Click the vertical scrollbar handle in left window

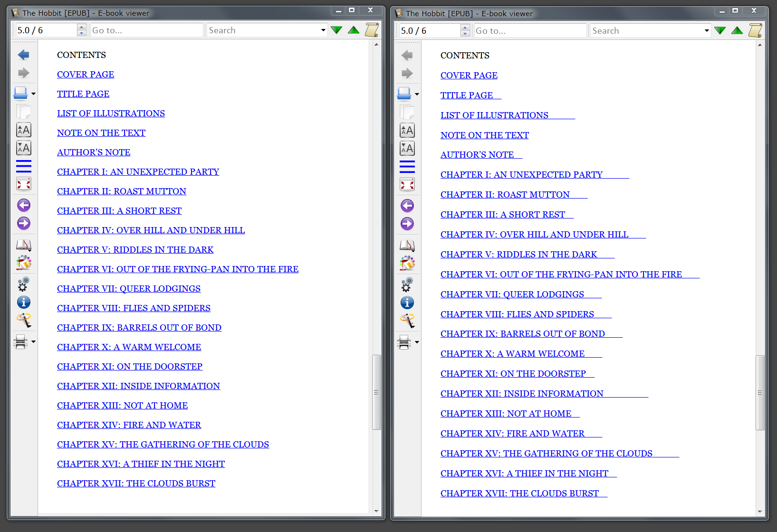(x=376, y=392)
